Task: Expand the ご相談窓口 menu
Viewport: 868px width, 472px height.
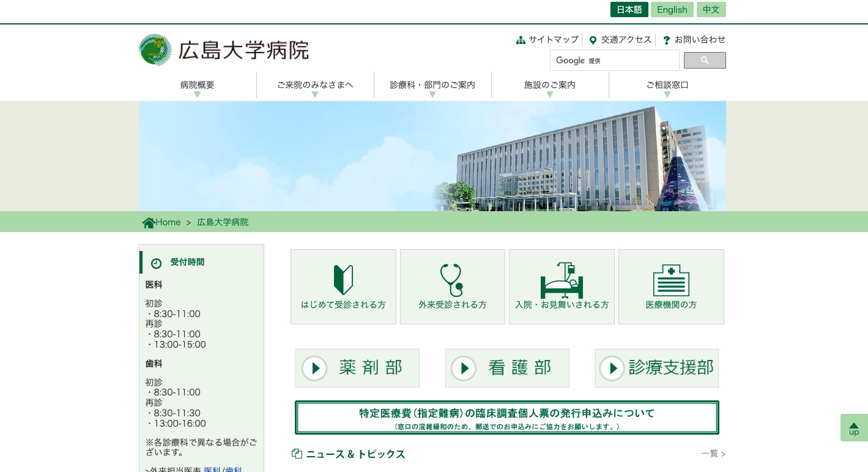Action: (667, 84)
